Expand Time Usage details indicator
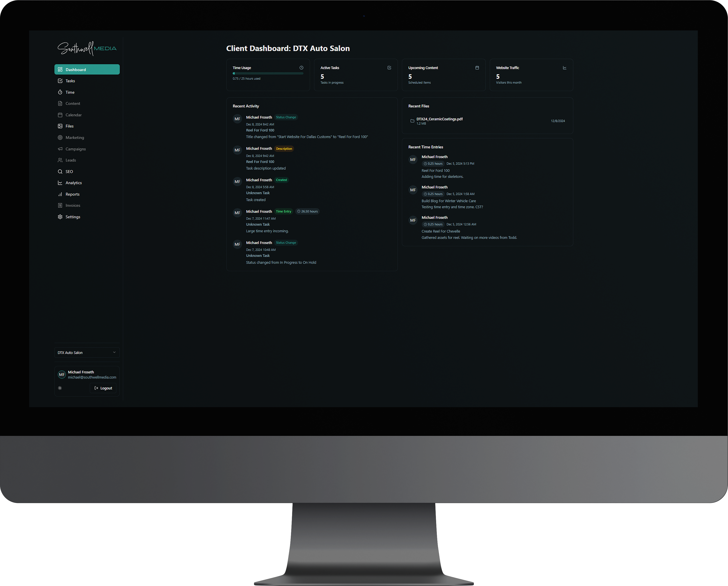This screenshot has width=728, height=586. coord(302,68)
